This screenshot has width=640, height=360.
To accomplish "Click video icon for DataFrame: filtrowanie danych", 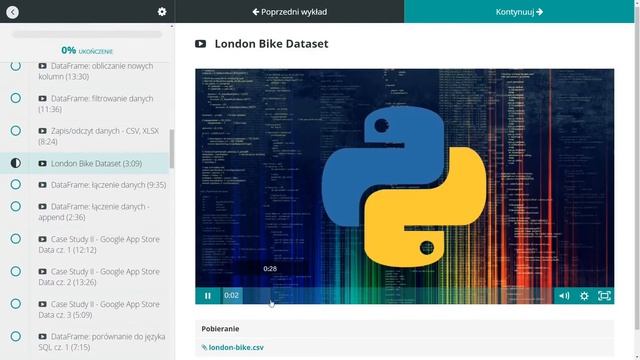I will click(x=42, y=98).
